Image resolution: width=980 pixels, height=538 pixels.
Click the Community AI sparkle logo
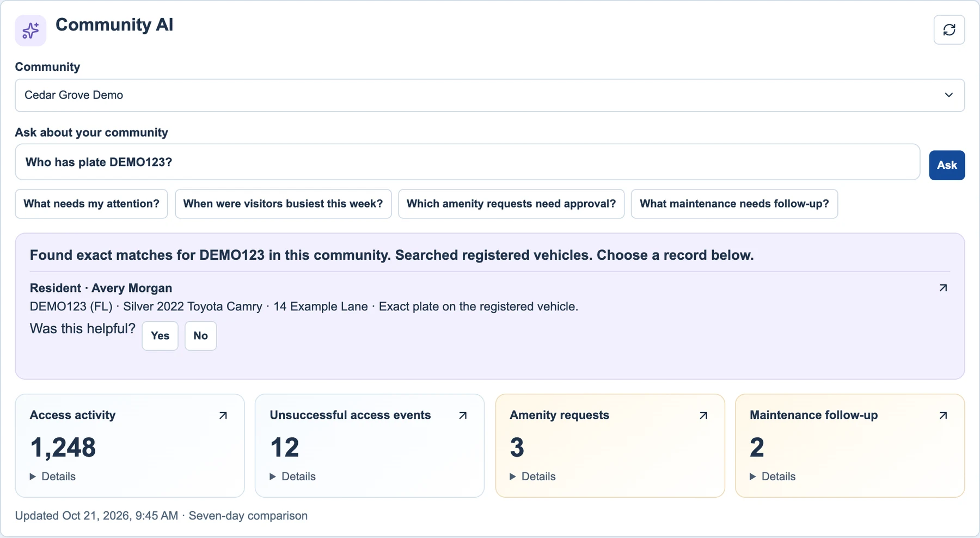click(x=30, y=30)
